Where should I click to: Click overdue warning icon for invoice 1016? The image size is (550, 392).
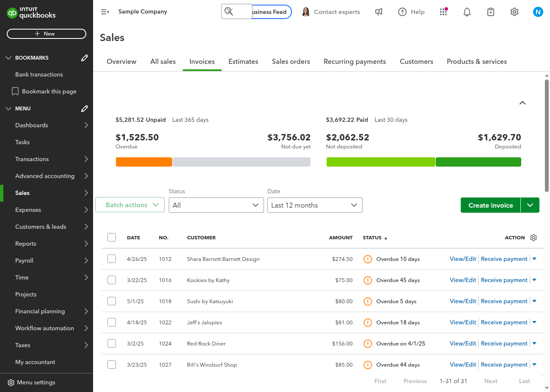click(368, 280)
